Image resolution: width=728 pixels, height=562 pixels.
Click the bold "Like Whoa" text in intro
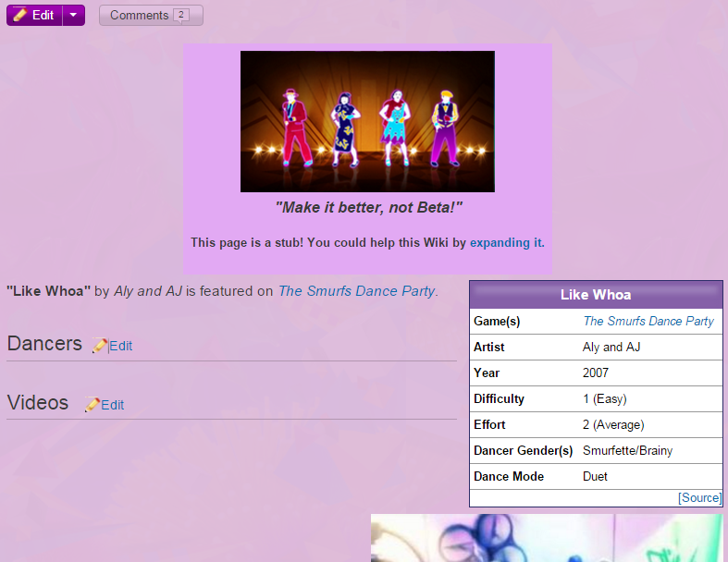(49, 291)
